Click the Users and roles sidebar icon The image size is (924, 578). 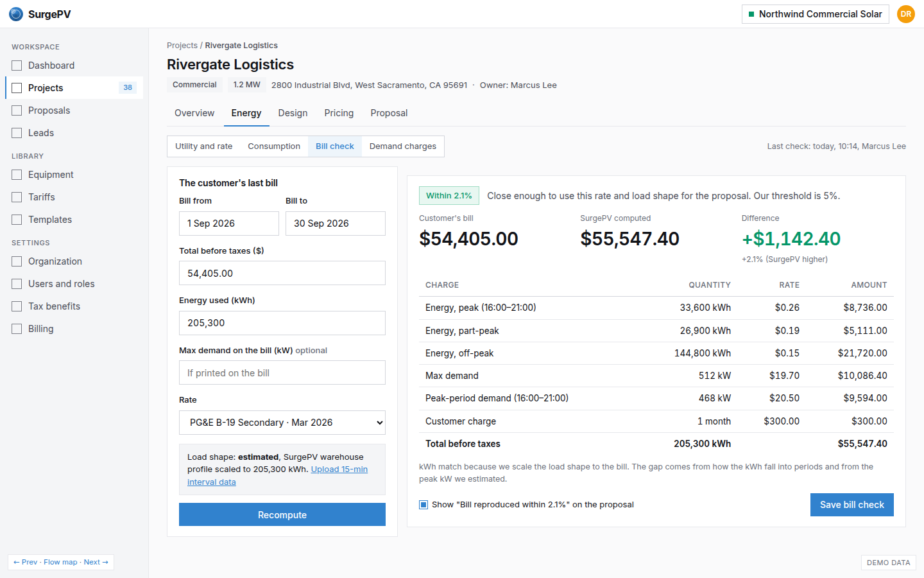click(x=17, y=284)
